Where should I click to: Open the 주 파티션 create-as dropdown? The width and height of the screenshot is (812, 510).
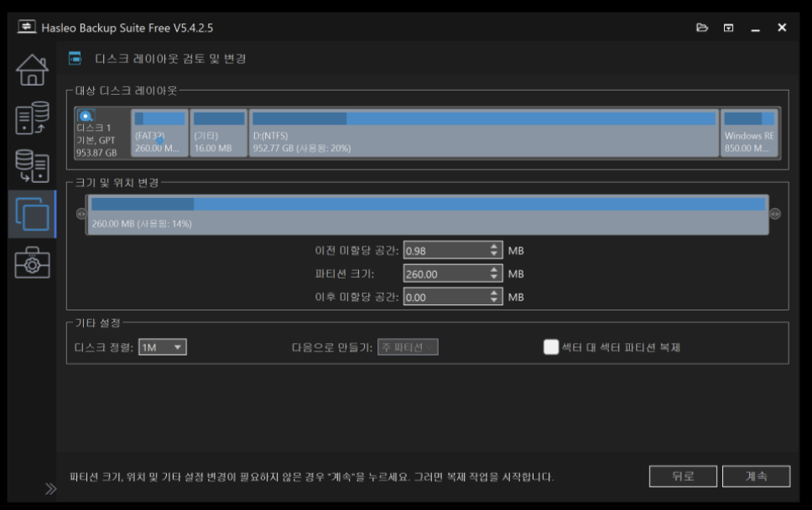408,347
